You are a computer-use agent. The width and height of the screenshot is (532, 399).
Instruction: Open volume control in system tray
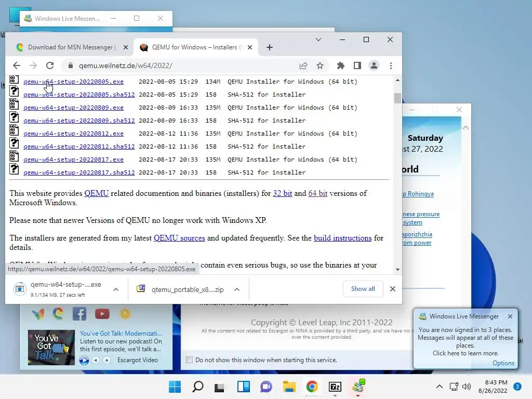coord(467,387)
